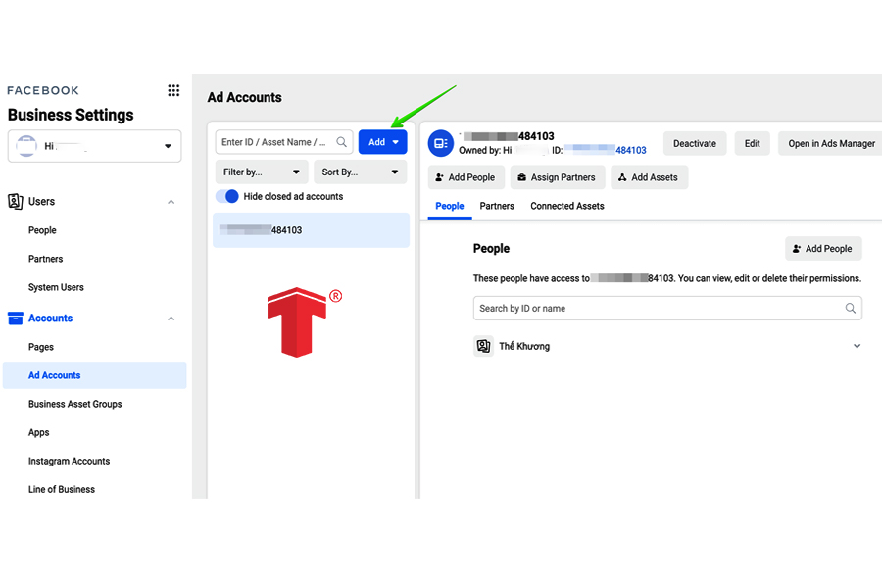
Task: Open Apps in the sidebar
Action: [x=39, y=433]
